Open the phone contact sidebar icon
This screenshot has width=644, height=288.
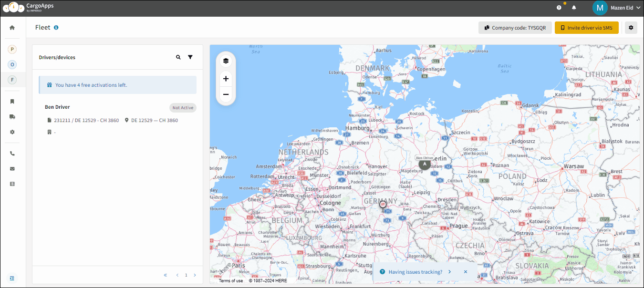point(12,154)
